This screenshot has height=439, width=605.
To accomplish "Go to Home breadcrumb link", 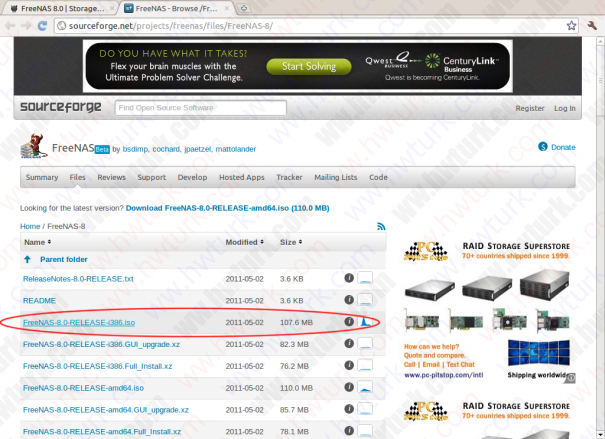I will pos(30,226).
